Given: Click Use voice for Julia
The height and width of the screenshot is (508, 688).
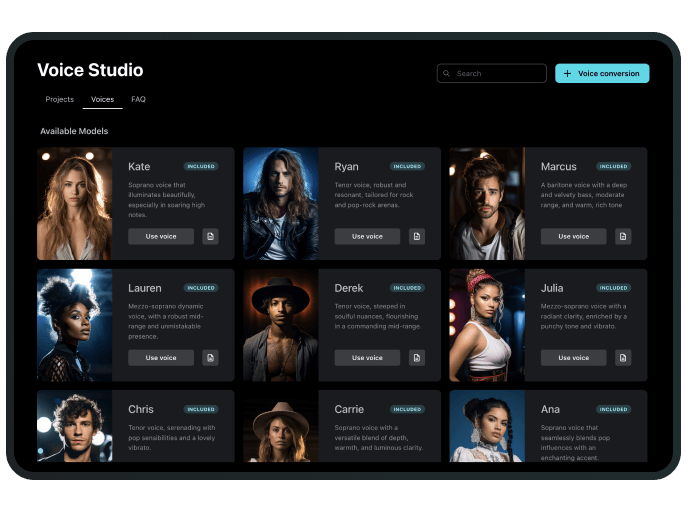Looking at the screenshot, I should click(x=573, y=357).
